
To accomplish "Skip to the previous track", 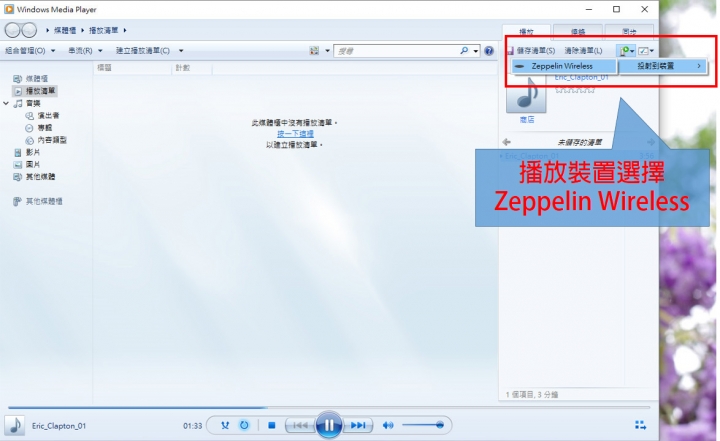I will 300,425.
